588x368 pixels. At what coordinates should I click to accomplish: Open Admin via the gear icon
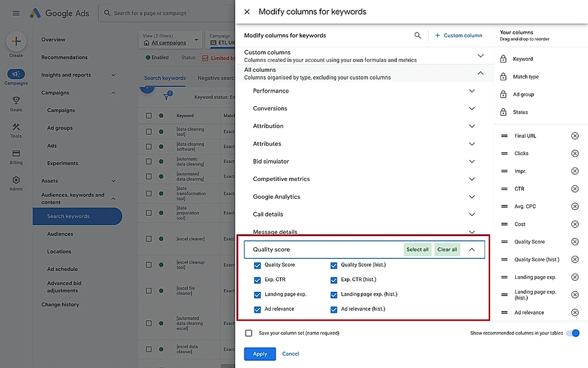point(16,181)
